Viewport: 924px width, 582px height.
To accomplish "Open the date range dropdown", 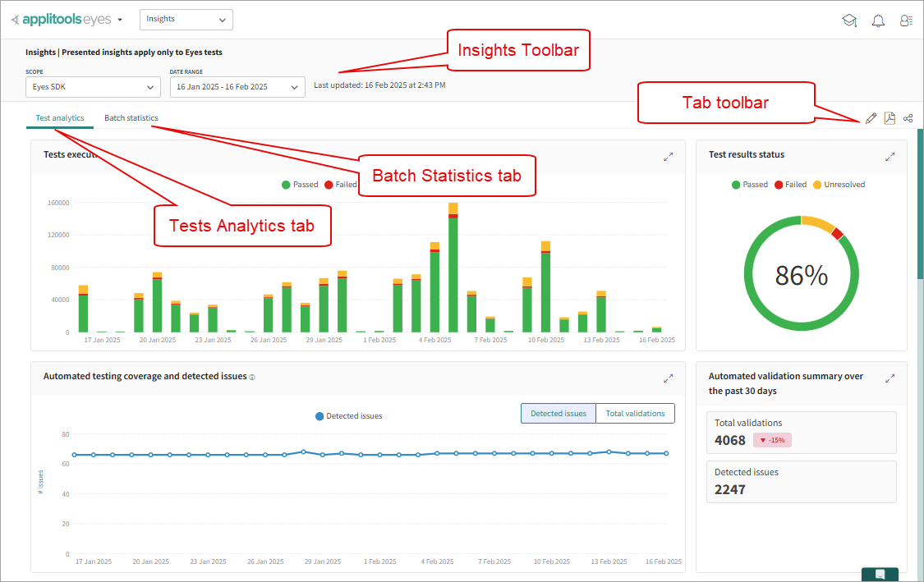I will [x=237, y=87].
